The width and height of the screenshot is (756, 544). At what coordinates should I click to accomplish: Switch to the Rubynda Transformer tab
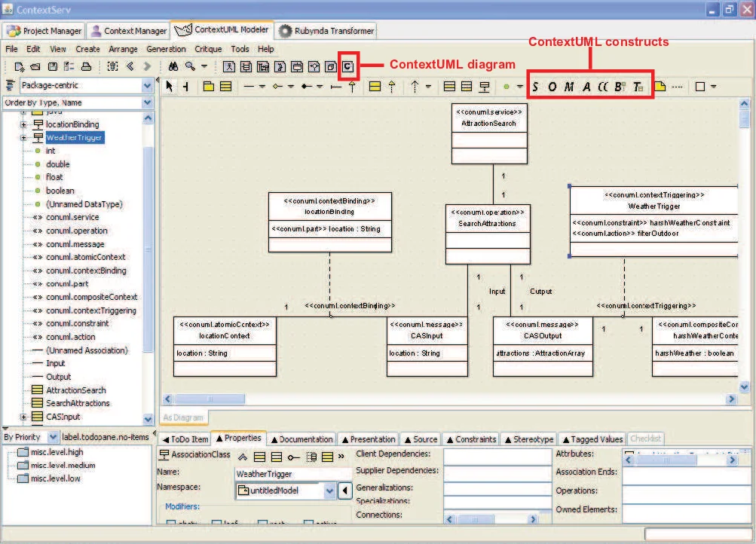(326, 31)
